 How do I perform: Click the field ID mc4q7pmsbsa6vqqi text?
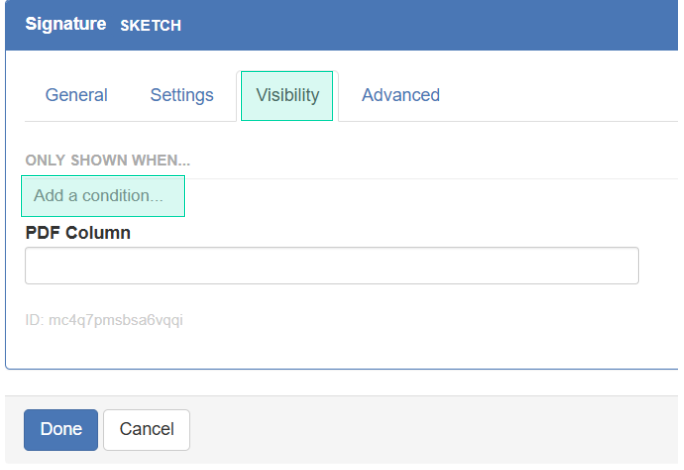[104, 321]
